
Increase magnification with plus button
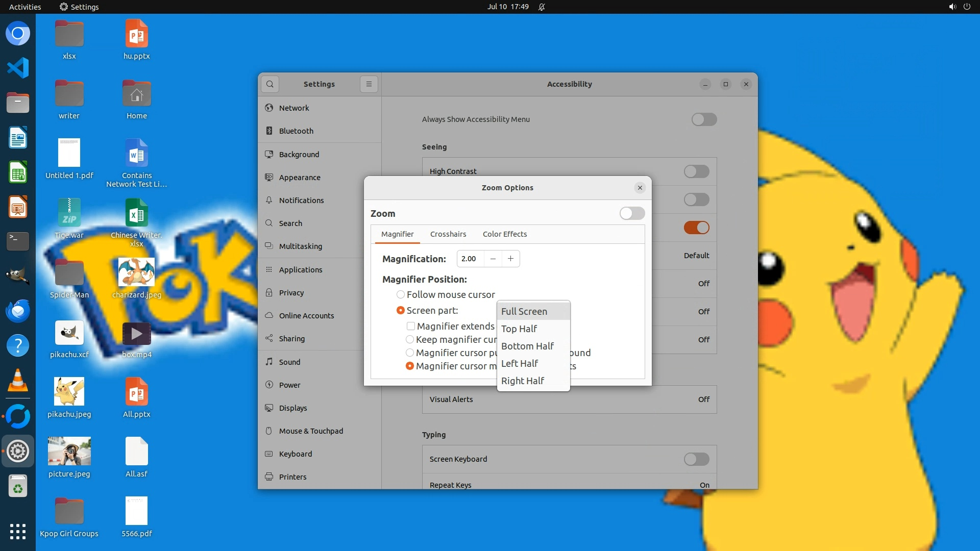(x=510, y=259)
